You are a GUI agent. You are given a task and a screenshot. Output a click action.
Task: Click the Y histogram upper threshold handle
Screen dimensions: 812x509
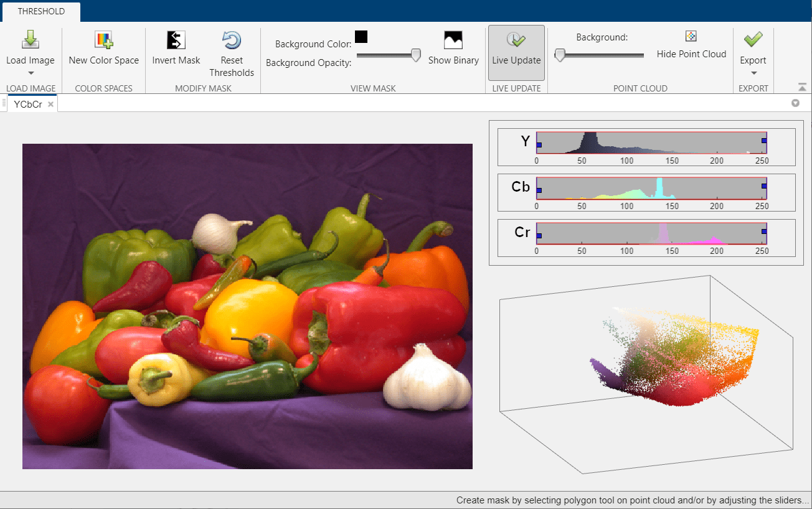click(x=764, y=141)
